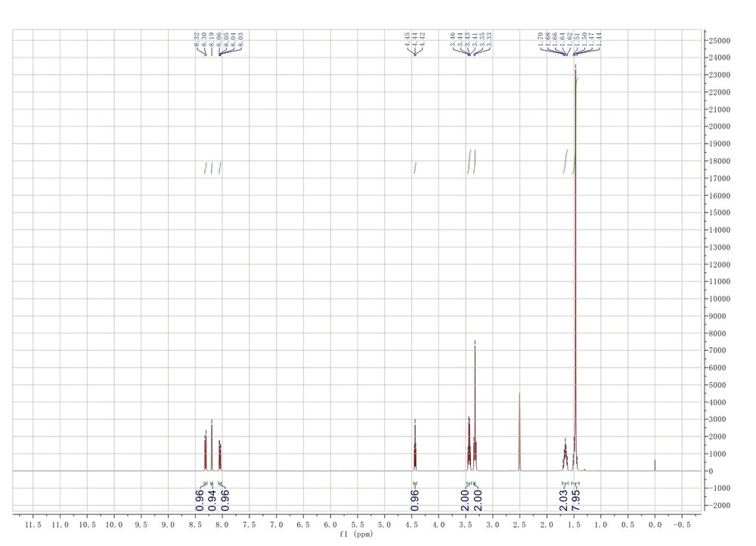The image size is (756, 546).
Task: Click the 1.70 peak label at top
Action: click(541, 41)
